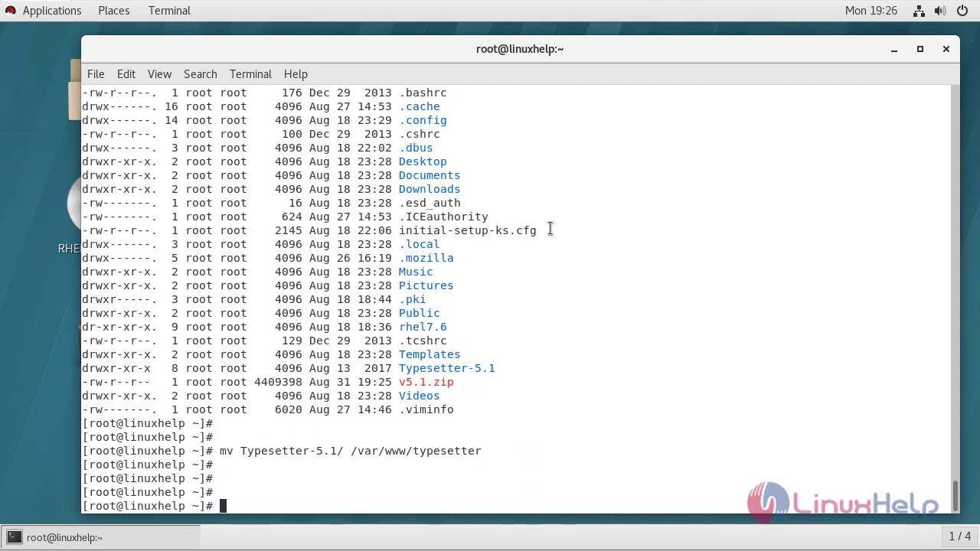Click the Typesetter-5.1 directory name

446,368
